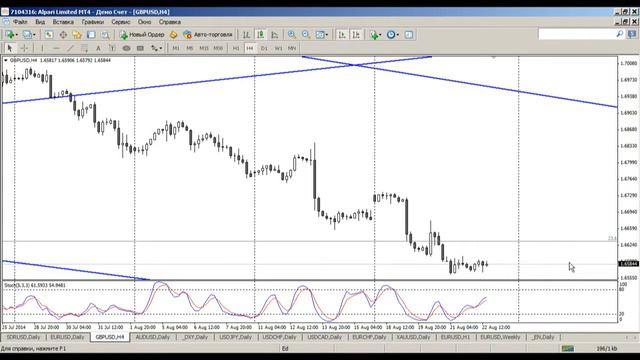Switch timeframe to M15
This screenshot has width=640, height=360.
tap(204, 48)
